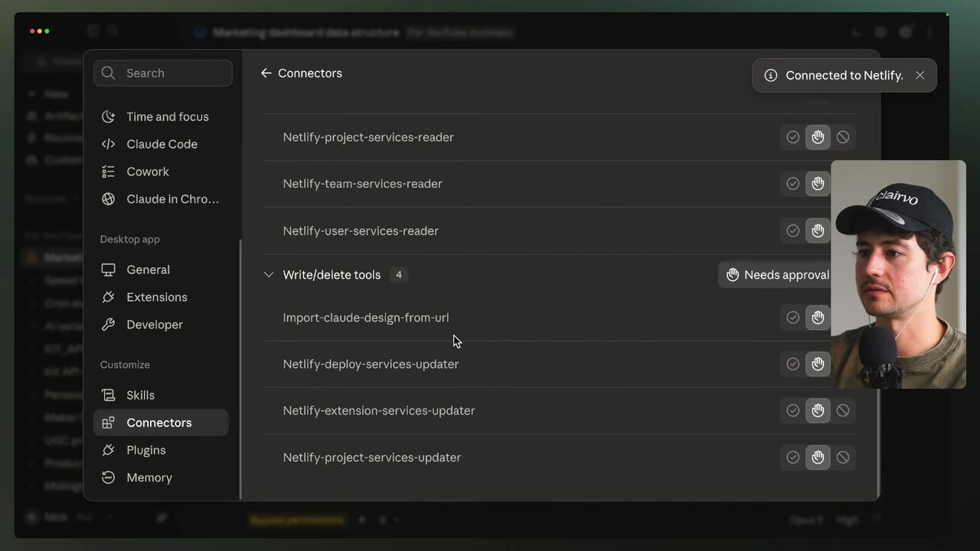Click the Netlify-team-services-reader tool name

pos(362,184)
